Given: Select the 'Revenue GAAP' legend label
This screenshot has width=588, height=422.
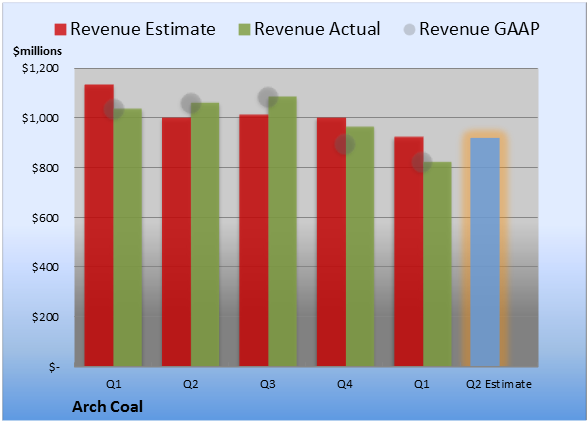Looking at the screenshot, I should (x=479, y=29).
